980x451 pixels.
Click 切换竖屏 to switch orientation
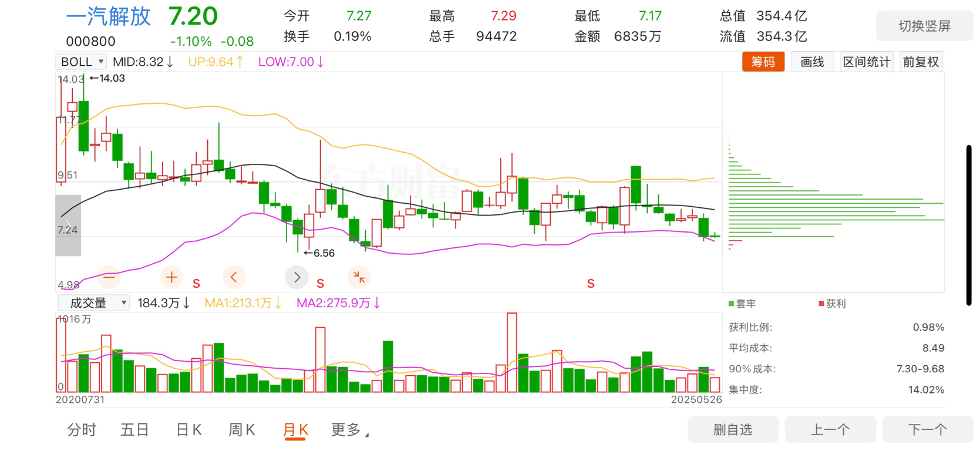coord(925,26)
